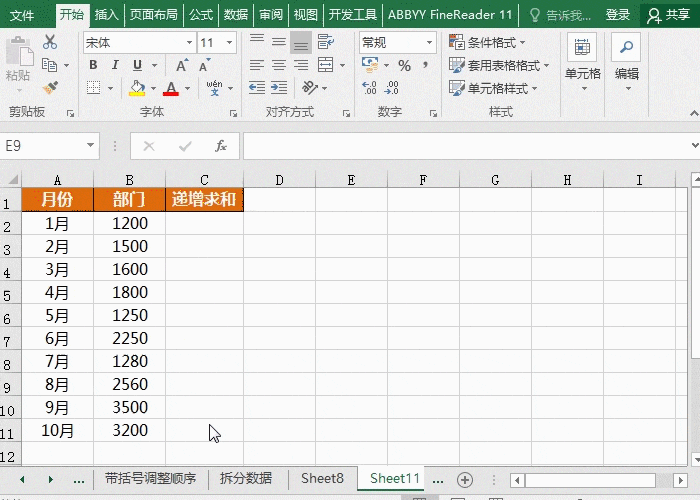The width and height of the screenshot is (700, 500).
Task: Click the 登录 sign-in link
Action: (618, 15)
